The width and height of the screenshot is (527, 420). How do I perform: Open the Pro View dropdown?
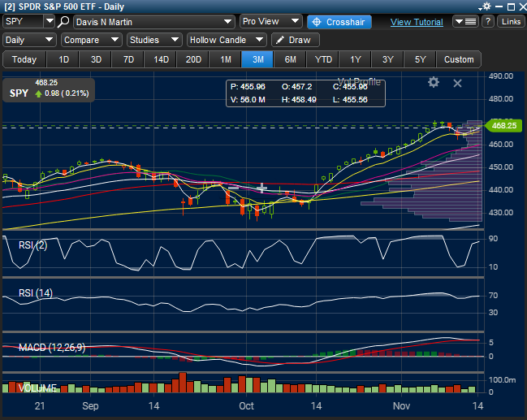pyautogui.click(x=271, y=21)
